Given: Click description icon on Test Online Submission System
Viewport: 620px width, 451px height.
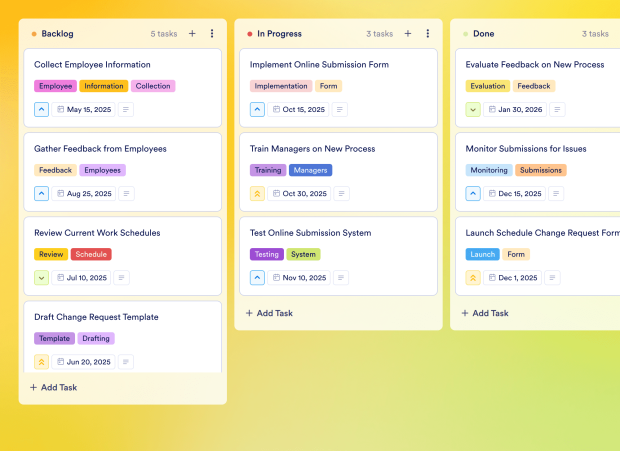Looking at the screenshot, I should pos(342,278).
